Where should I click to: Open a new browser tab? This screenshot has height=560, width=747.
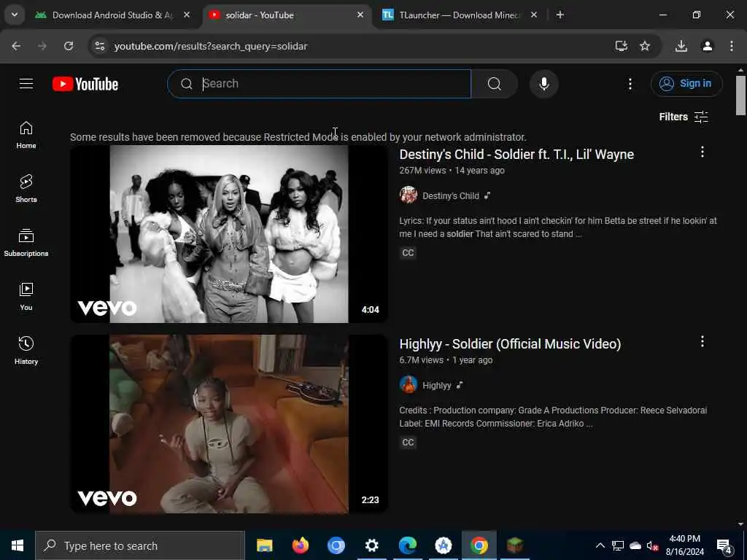tap(560, 15)
